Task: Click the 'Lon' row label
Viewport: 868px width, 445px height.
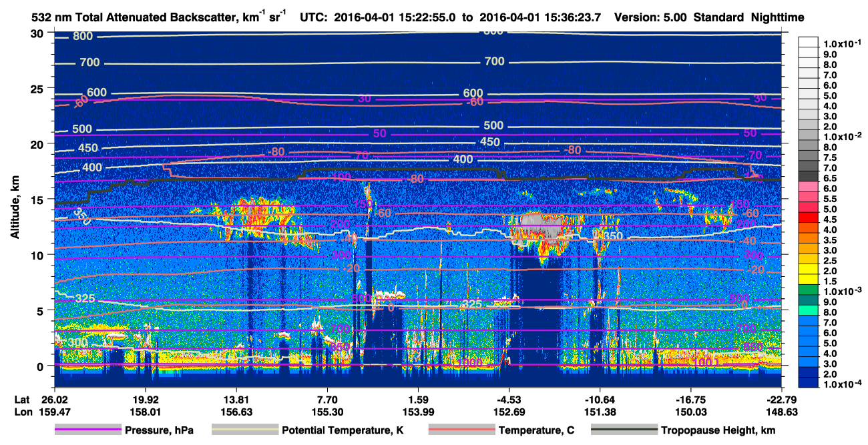Action: pos(23,412)
